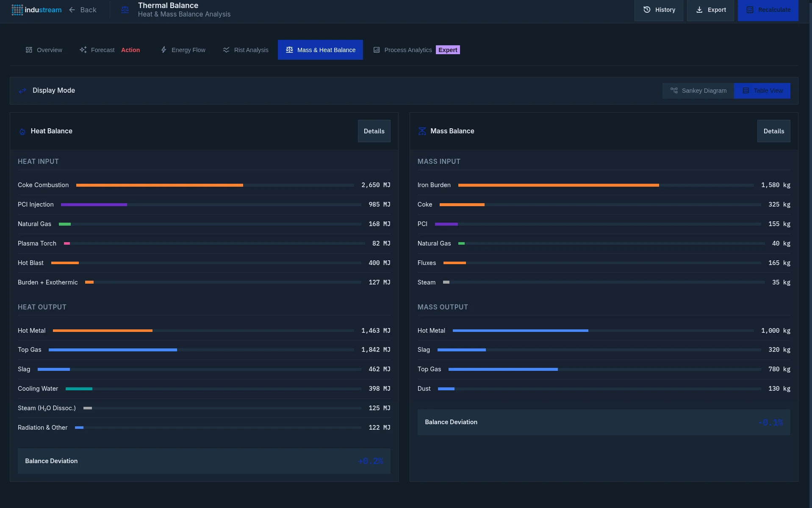Select the Mass & Heat Balance tab

tap(320, 50)
